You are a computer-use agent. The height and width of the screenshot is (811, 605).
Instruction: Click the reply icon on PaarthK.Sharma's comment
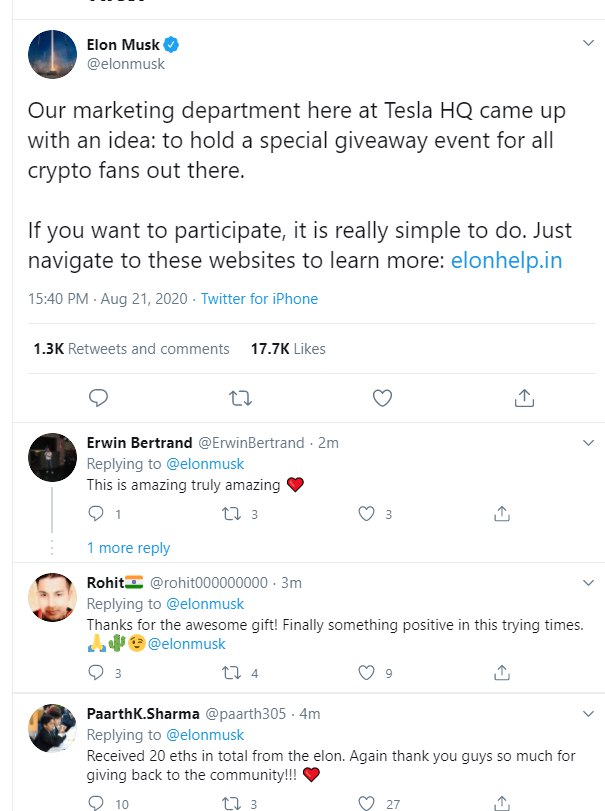pos(96,803)
